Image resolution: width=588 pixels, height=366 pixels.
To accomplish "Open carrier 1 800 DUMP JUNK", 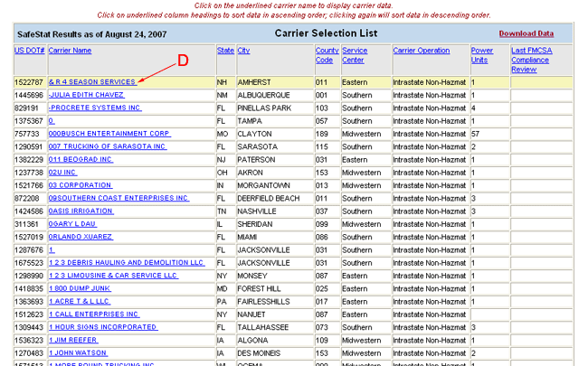I will pyautogui.click(x=80, y=289).
